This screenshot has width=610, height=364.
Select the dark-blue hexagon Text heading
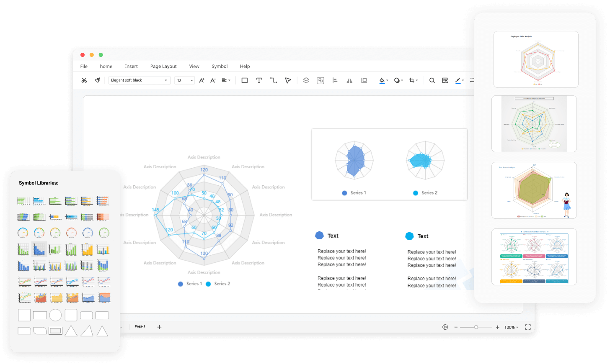[x=327, y=236]
